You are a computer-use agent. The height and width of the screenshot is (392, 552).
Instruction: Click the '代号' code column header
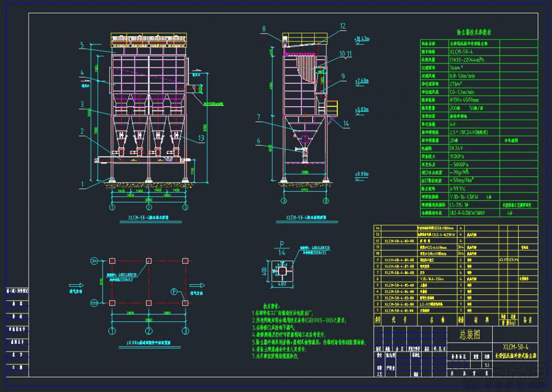point(399,320)
